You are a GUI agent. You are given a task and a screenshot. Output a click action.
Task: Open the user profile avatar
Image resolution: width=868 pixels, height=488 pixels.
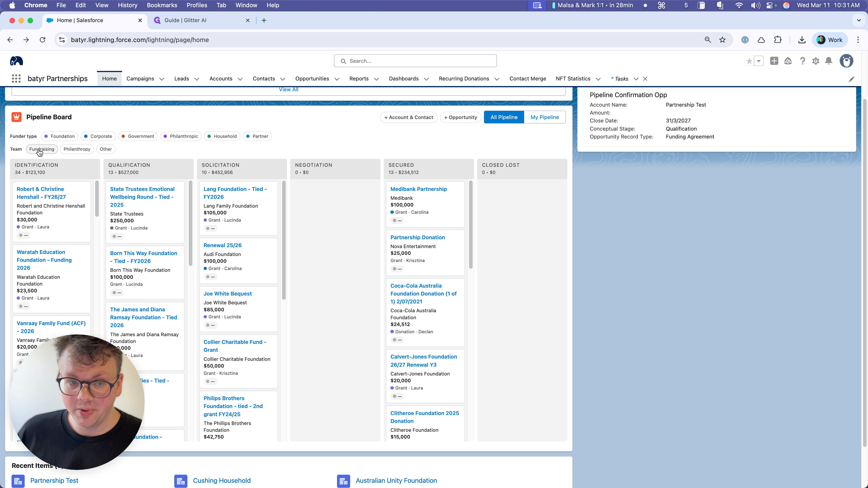click(x=846, y=61)
